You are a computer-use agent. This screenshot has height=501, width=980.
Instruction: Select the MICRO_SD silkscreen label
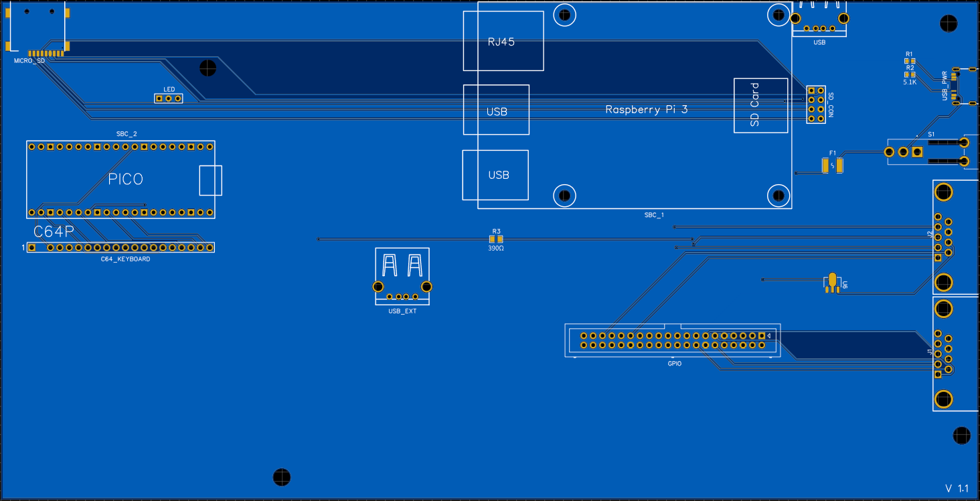[29, 61]
